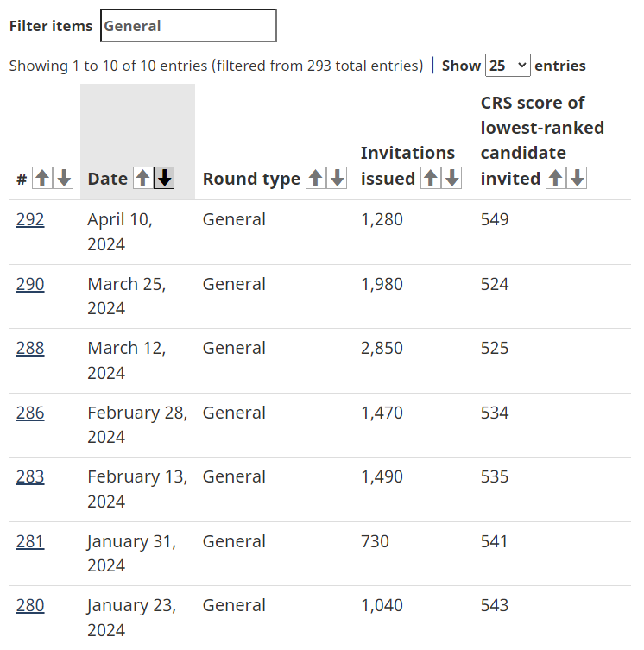
Task: Open round 290 link
Action: point(30,284)
